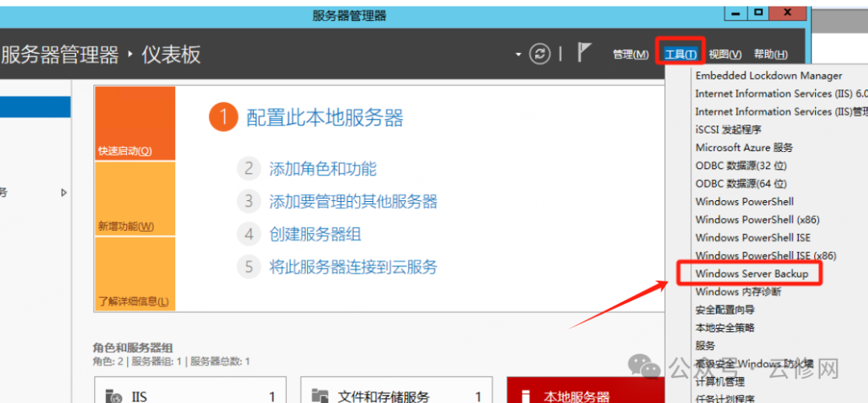
Task: Open the 本地服务器 red tile
Action: (586, 389)
